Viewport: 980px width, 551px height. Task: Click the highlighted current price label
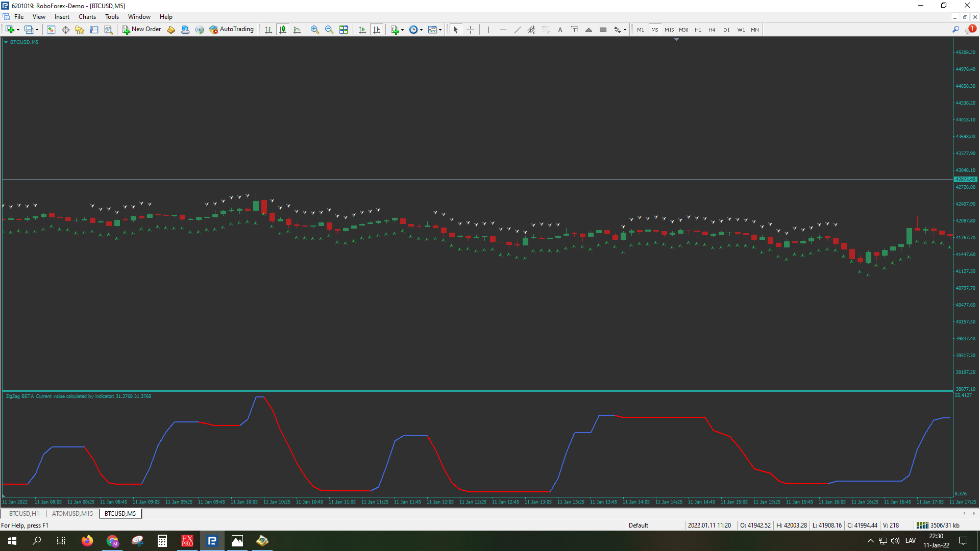point(965,180)
